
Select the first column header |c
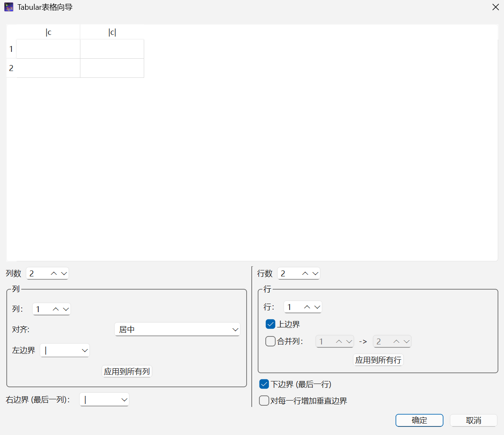pos(48,32)
